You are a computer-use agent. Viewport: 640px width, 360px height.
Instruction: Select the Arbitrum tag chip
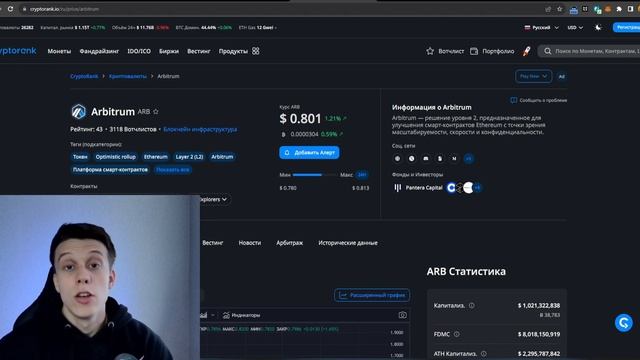coord(222,157)
